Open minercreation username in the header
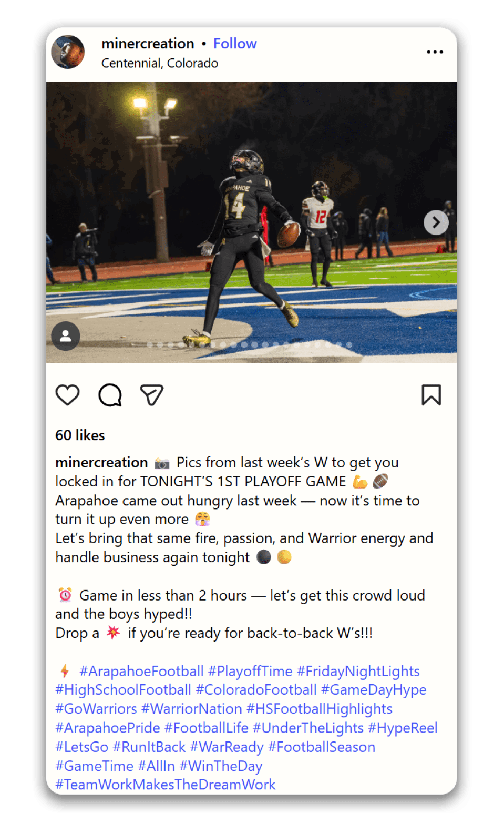 coord(148,44)
